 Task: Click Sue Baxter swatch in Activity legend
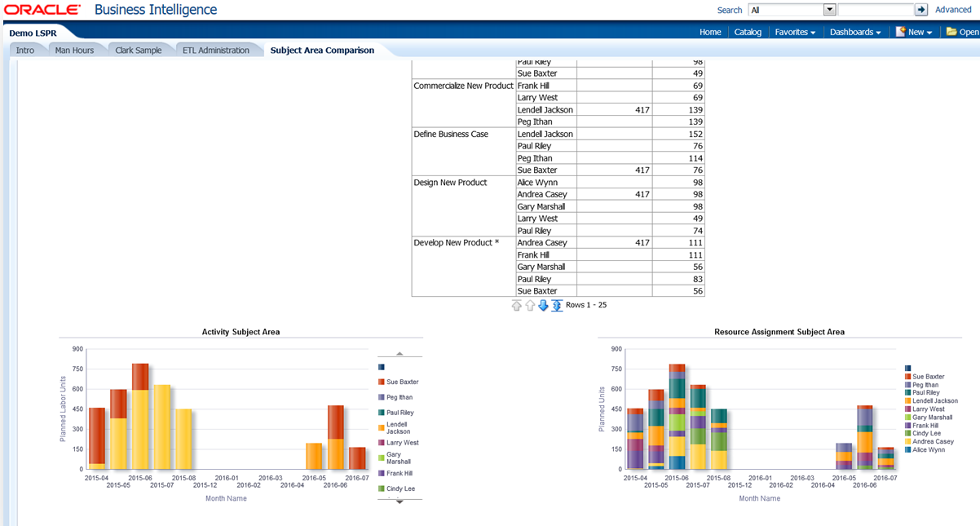[x=381, y=382]
